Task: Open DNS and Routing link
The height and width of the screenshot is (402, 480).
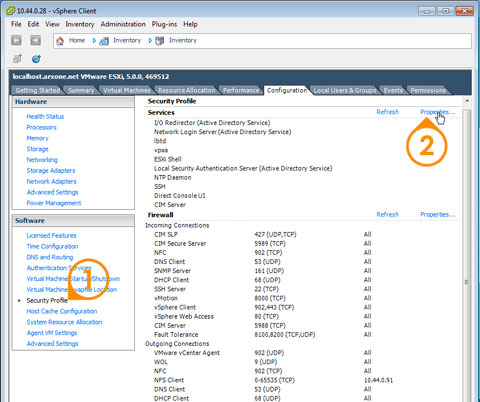Action: click(50, 257)
